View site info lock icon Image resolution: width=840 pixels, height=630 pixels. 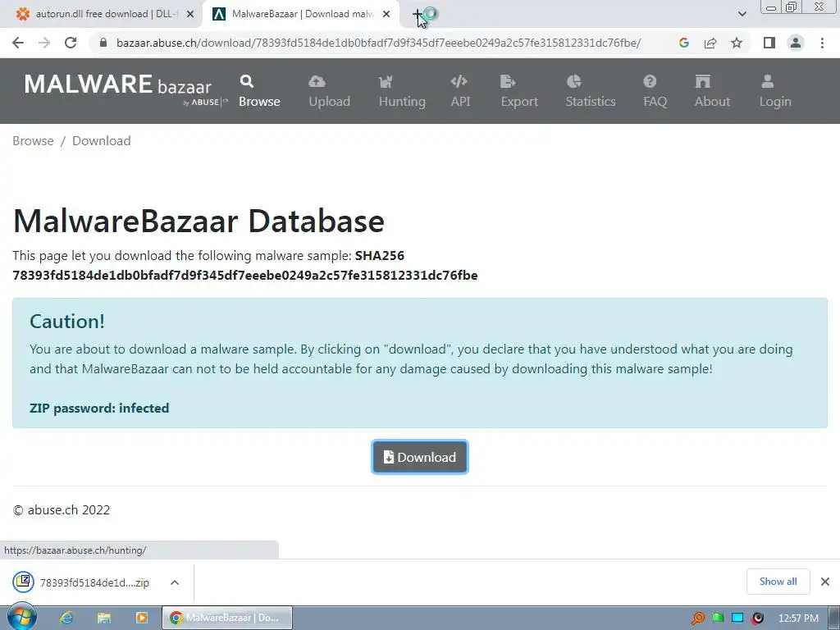point(103,43)
